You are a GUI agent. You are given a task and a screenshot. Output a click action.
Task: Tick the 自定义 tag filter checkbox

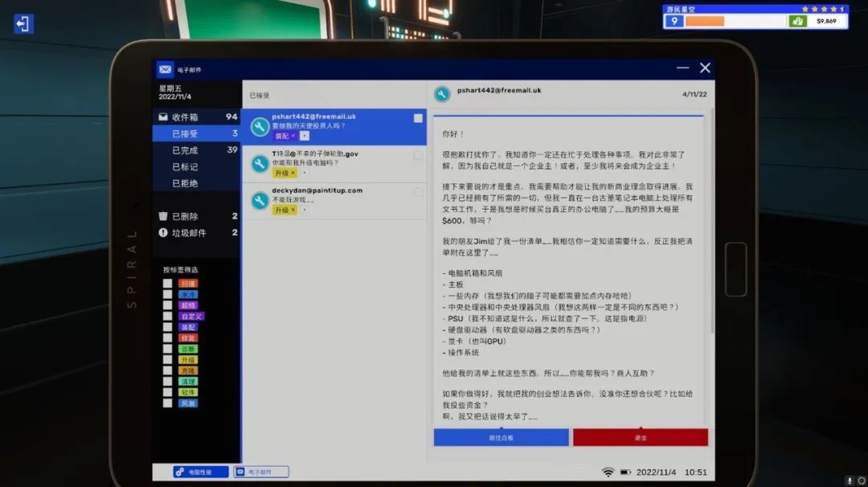tap(167, 316)
